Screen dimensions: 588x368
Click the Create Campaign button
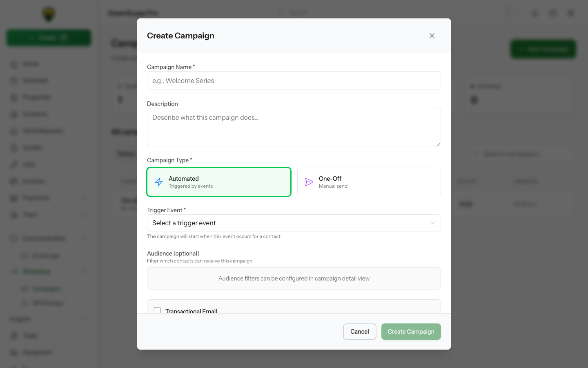(x=411, y=332)
